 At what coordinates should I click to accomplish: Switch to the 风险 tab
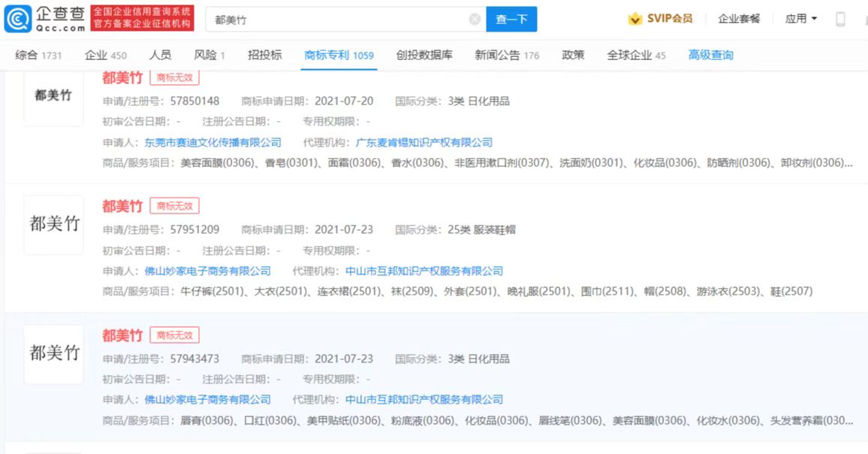[x=209, y=55]
